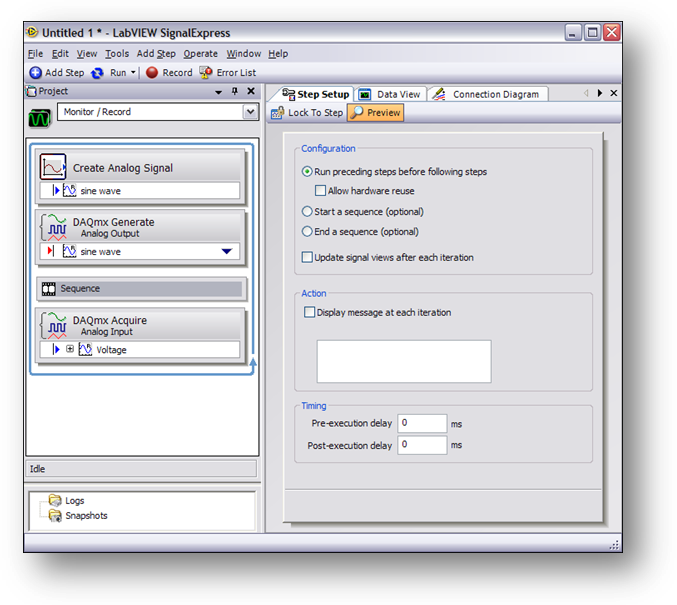The width and height of the screenshot is (677, 605).
Task: Open the Operate menu
Action: pyautogui.click(x=200, y=54)
